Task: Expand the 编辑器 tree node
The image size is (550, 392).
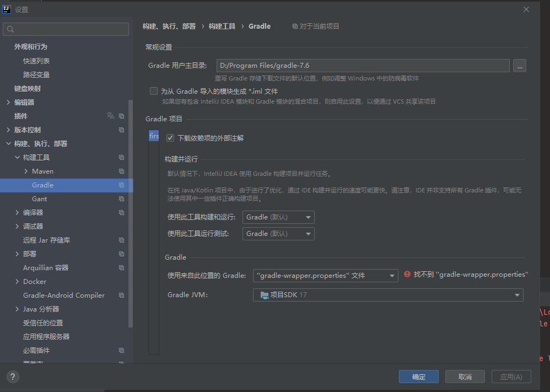Action: click(8, 102)
